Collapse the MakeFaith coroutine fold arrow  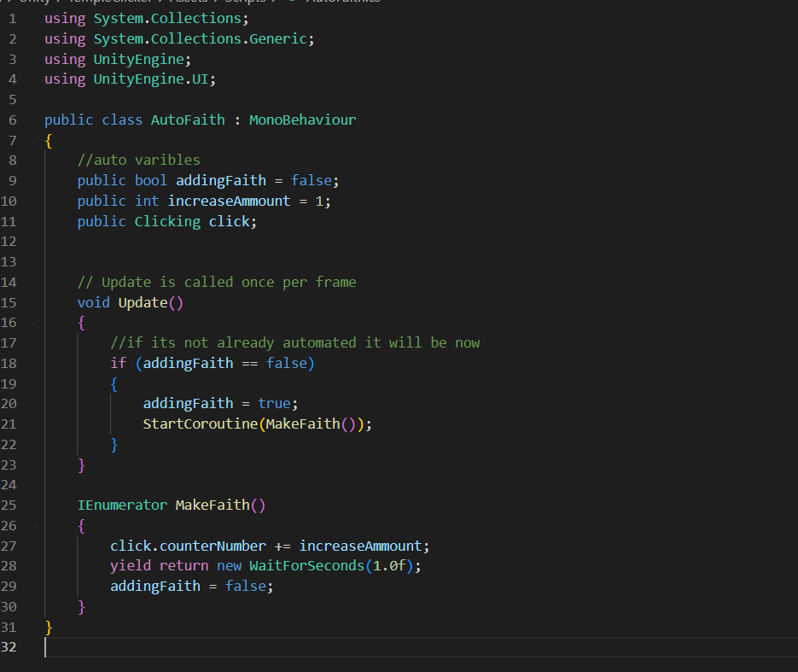tap(32, 526)
